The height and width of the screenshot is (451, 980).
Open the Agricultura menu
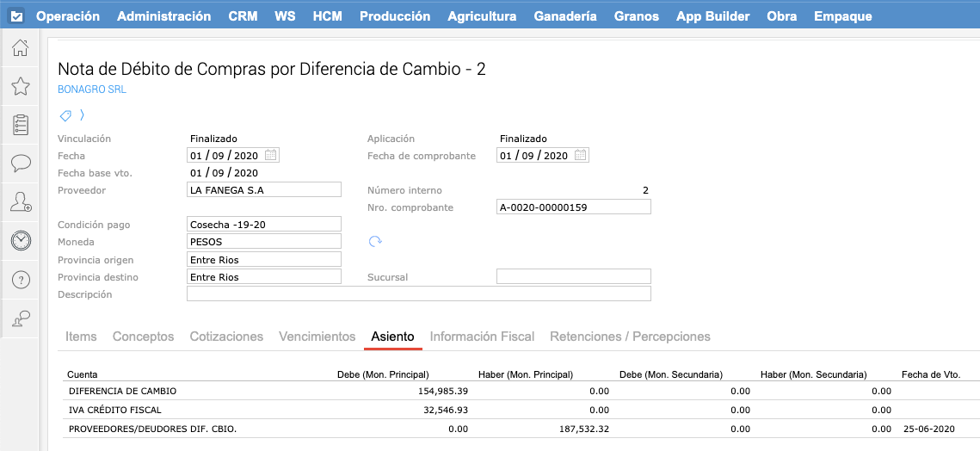click(482, 16)
